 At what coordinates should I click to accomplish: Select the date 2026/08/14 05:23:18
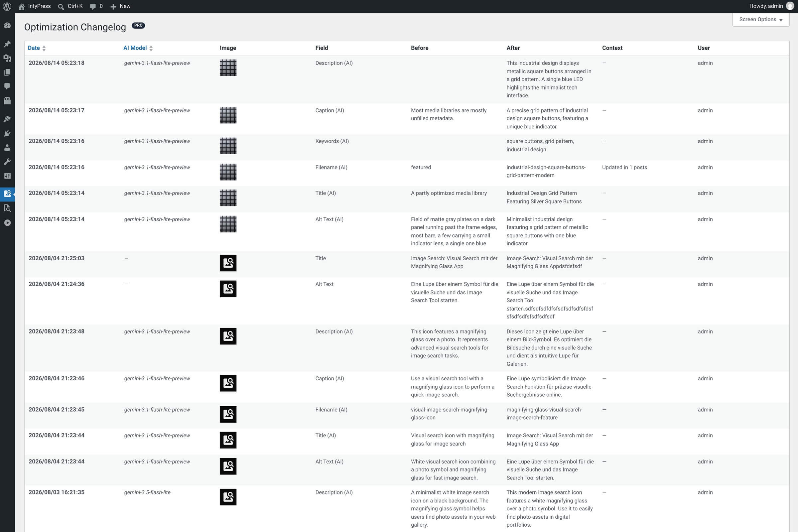tap(56, 63)
